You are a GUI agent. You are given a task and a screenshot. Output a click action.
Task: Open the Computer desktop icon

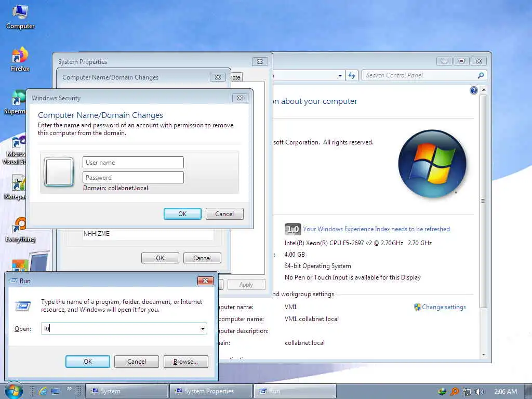(20, 17)
